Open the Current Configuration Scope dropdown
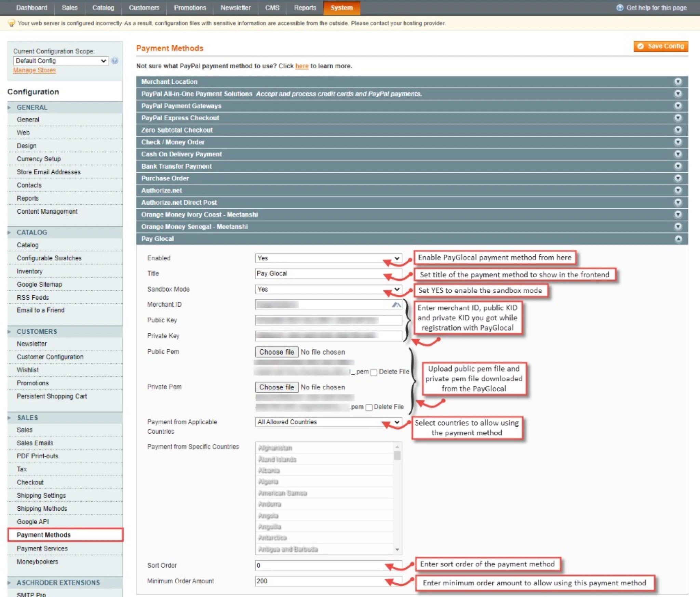 pyautogui.click(x=61, y=61)
